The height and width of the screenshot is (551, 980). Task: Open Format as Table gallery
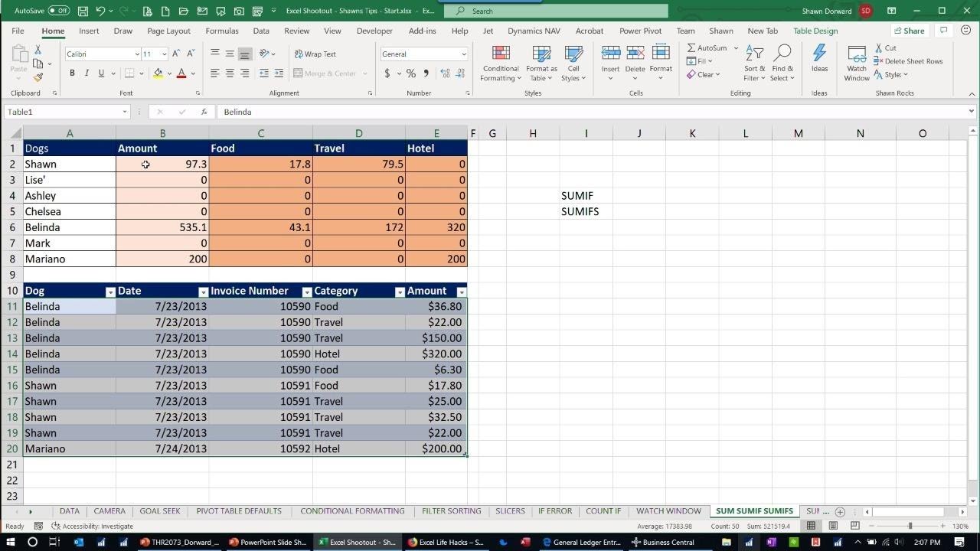[541, 63]
